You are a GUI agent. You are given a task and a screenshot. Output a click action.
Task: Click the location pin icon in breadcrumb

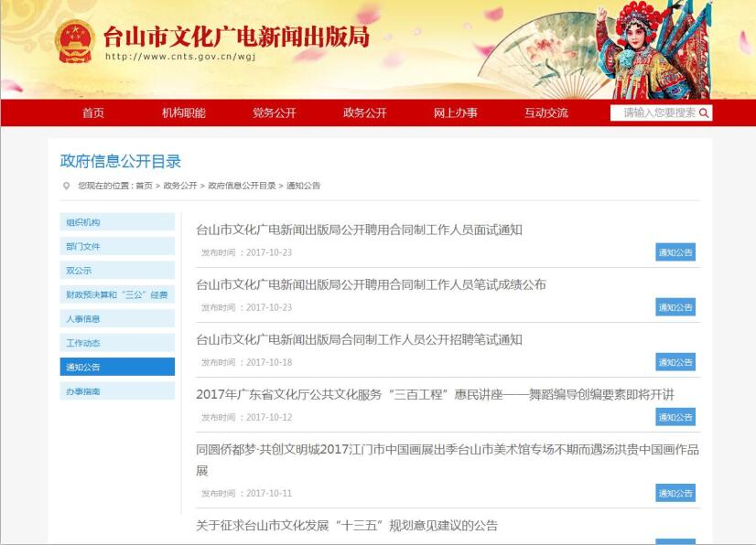(x=66, y=186)
